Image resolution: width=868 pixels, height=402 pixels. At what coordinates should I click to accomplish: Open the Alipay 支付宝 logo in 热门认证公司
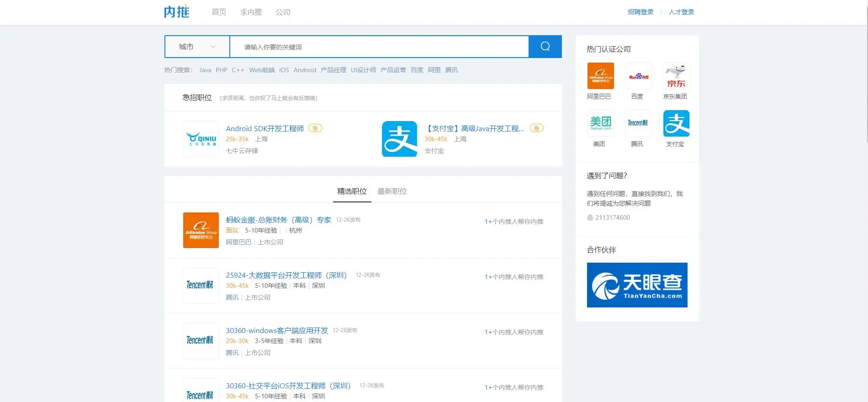676,123
